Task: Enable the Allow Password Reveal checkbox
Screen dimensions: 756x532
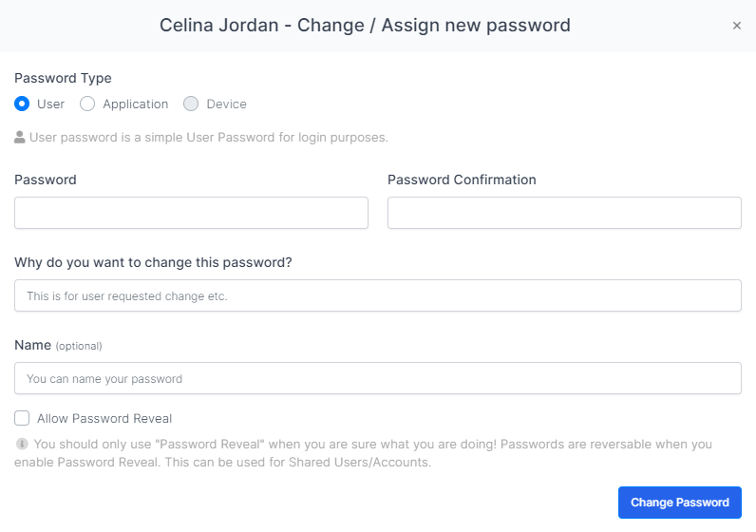Action: click(x=23, y=418)
